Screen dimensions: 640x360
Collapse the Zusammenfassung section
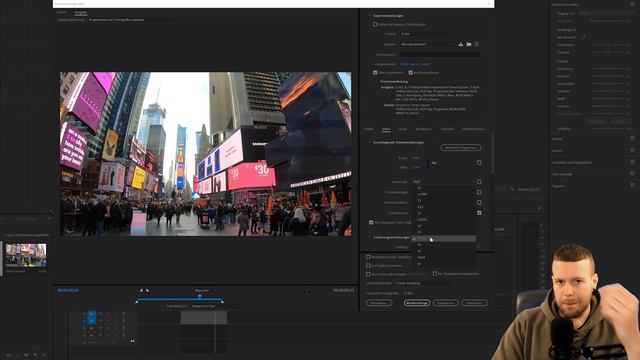pos(376,82)
